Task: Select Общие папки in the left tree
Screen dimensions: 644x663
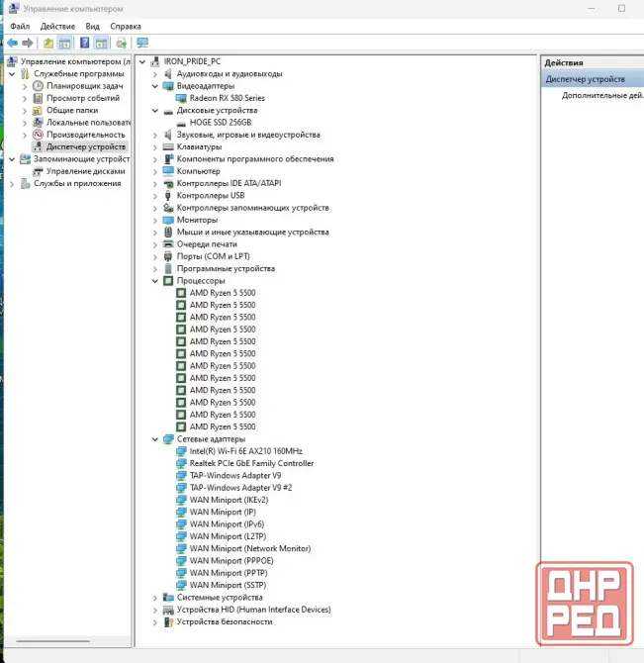Action: pos(72,111)
